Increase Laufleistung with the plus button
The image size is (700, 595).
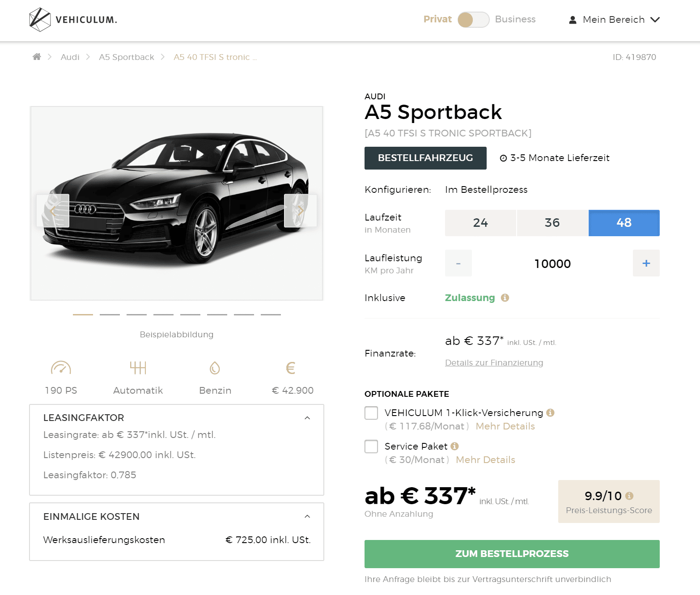point(646,263)
